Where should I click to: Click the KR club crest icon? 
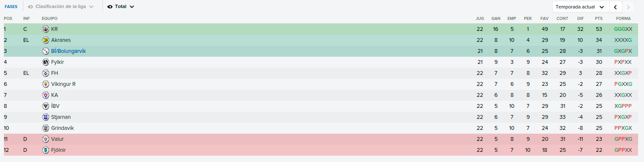[46, 29]
